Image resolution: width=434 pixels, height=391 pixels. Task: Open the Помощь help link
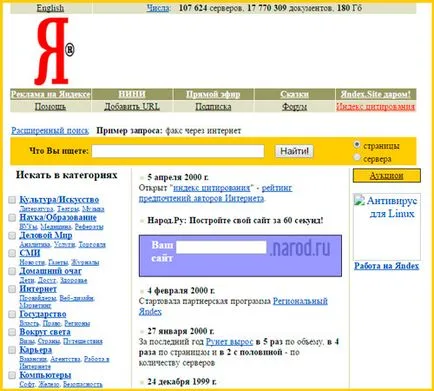click(50, 107)
